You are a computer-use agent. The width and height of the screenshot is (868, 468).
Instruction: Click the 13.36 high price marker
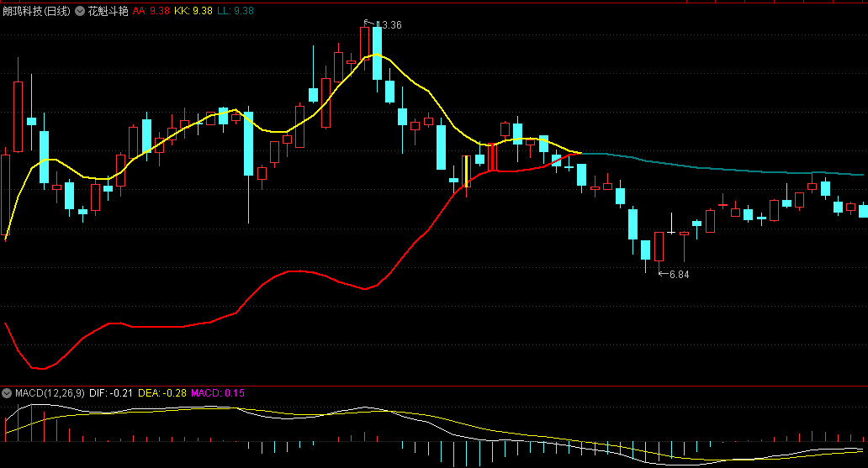(x=389, y=25)
